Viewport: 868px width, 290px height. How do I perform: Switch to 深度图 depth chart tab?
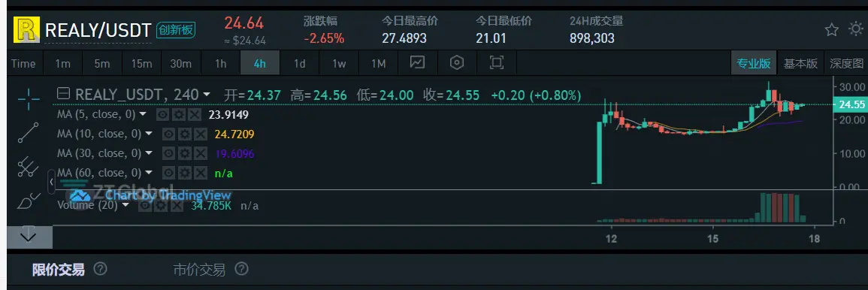point(846,63)
